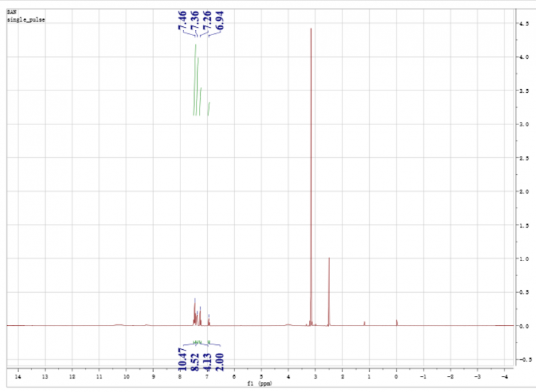Viewport: 536px width, 392px height.
Task: Select the 6.94 peak label
Action: pyautogui.click(x=219, y=20)
